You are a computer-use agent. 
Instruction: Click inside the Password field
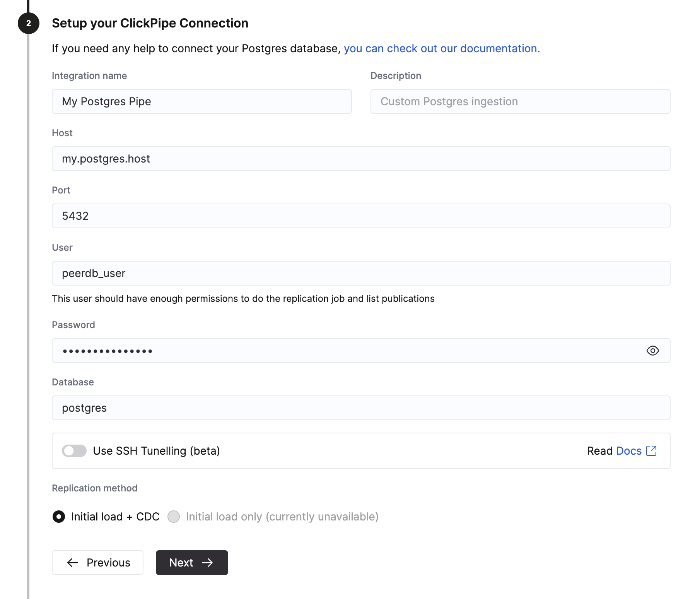tap(348, 351)
